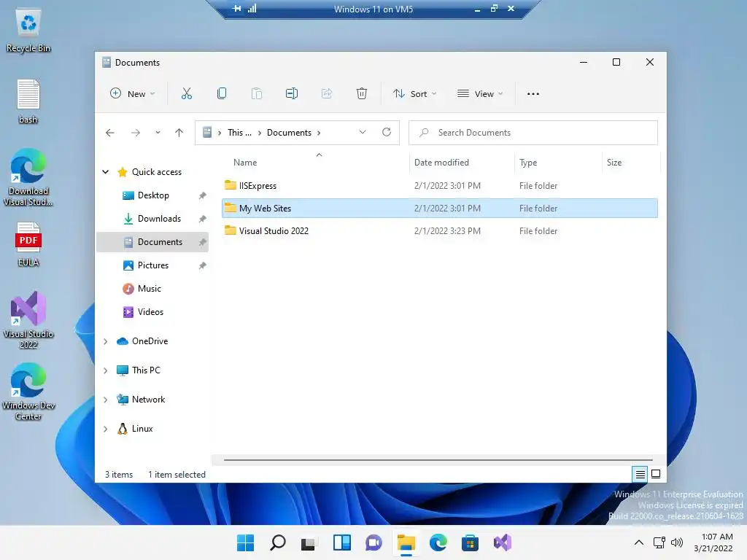The width and height of the screenshot is (747, 560).
Task: Select the IISExpress folder
Action: tap(440, 186)
